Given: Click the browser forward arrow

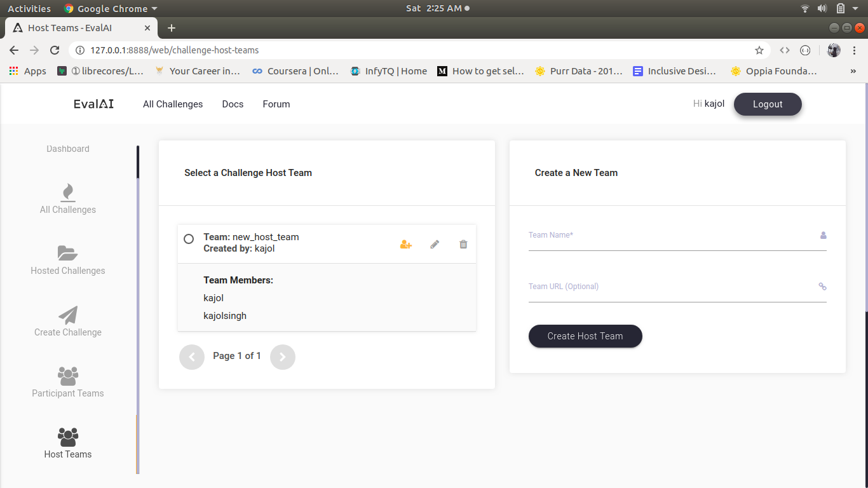Looking at the screenshot, I should point(34,50).
